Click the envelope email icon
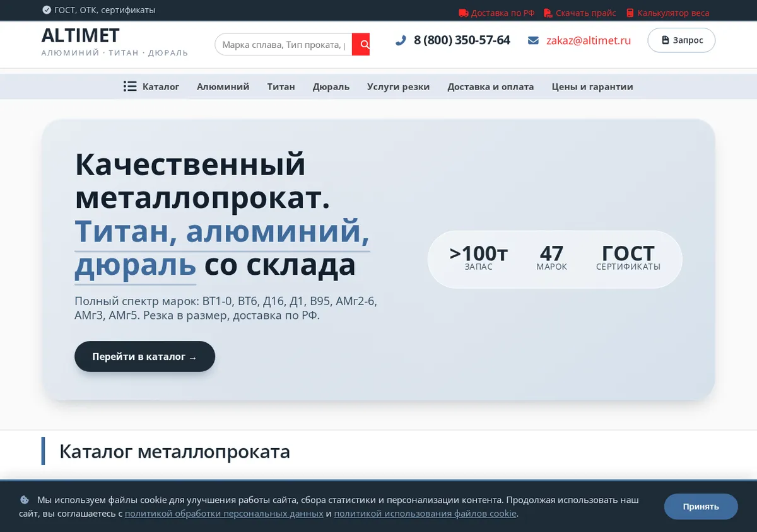 click(533, 40)
